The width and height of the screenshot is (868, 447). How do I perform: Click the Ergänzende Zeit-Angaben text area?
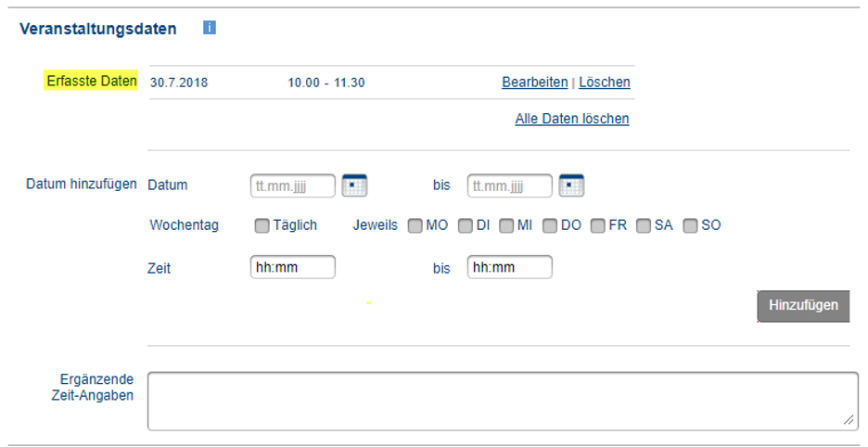coord(503,401)
